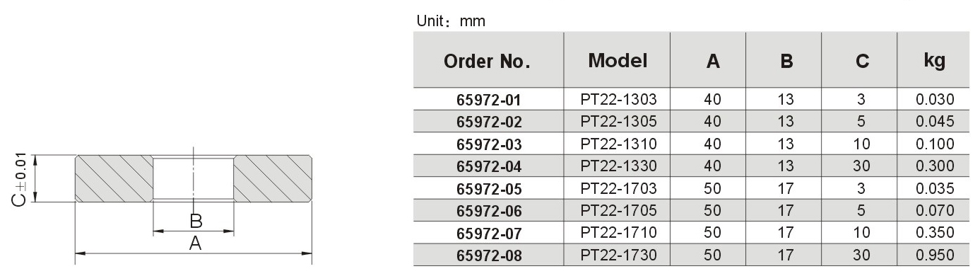980x276 pixels.
Task: Select the kg column header
Action: click(934, 61)
